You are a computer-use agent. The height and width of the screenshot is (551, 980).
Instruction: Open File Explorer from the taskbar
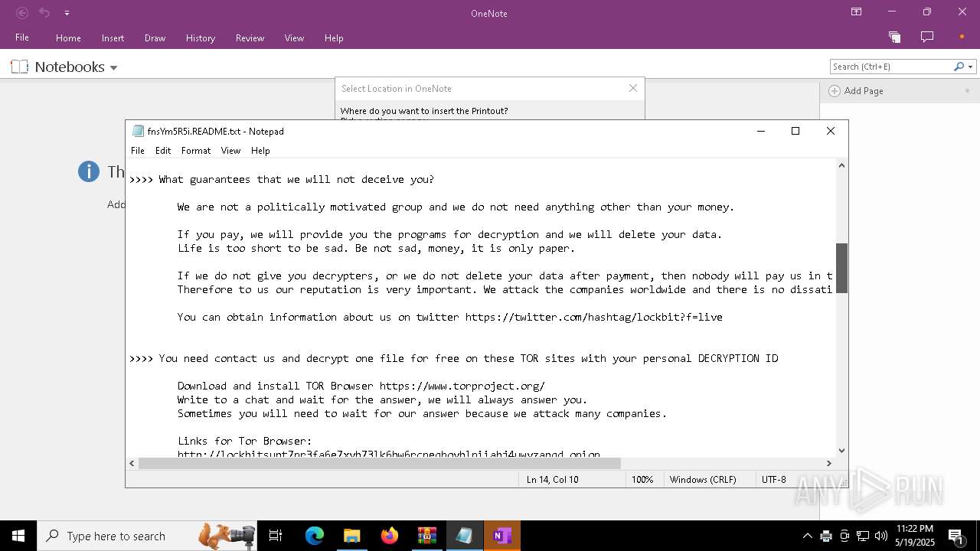click(x=351, y=536)
